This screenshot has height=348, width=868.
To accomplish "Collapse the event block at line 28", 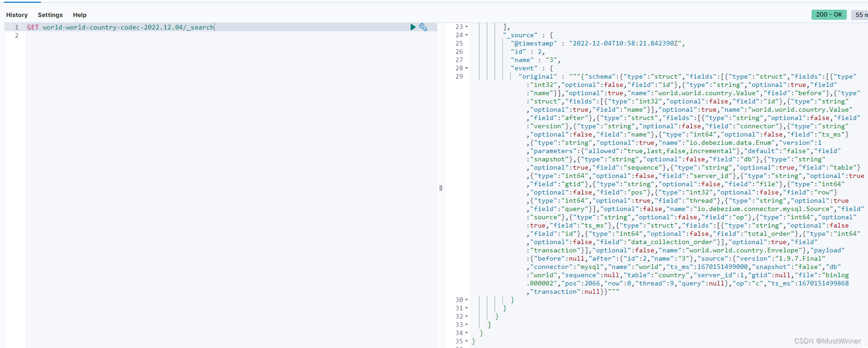I will tap(467, 68).
